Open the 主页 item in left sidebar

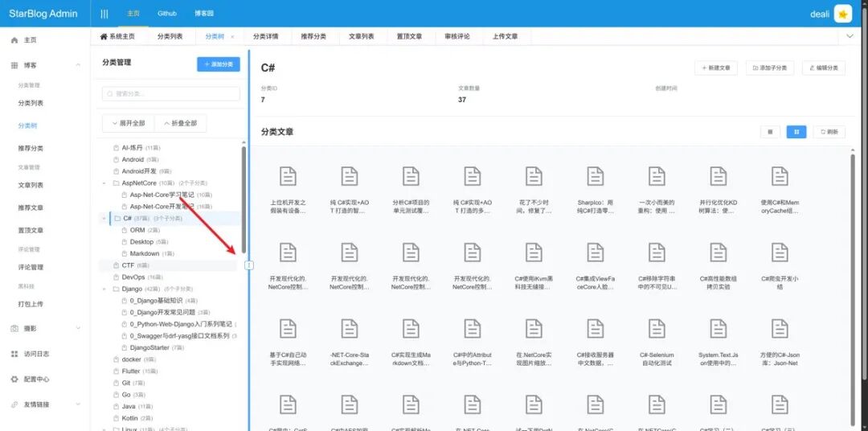coord(30,40)
